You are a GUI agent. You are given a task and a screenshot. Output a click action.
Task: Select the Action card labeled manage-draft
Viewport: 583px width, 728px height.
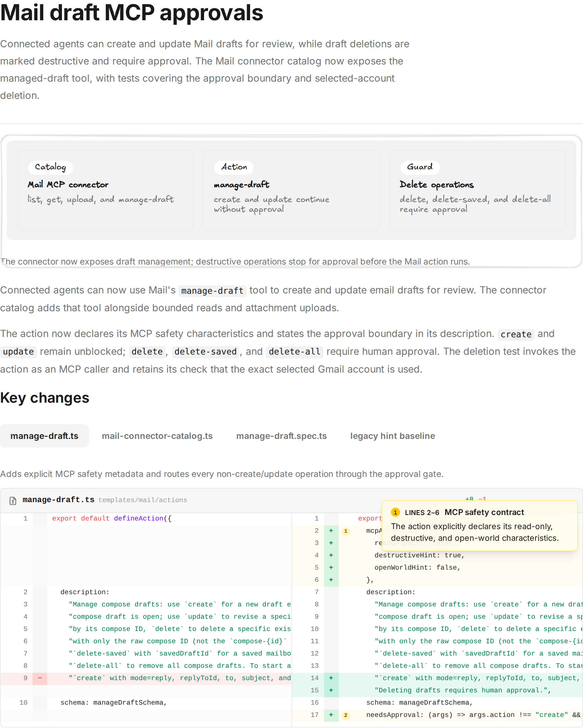[x=291, y=191]
